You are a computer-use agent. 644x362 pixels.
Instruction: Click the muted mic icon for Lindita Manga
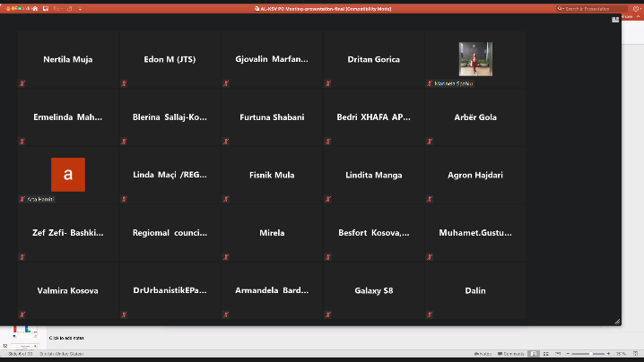pyautogui.click(x=327, y=199)
